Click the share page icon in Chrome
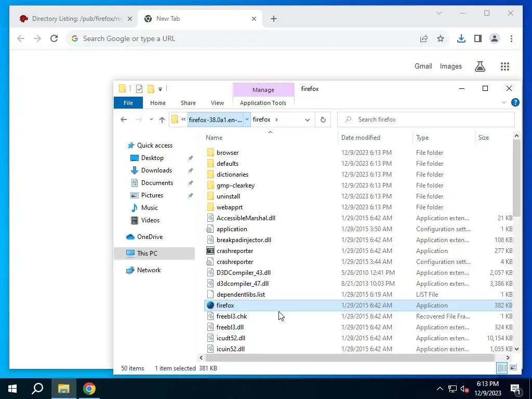Image resolution: width=532 pixels, height=399 pixels. pyautogui.click(x=424, y=38)
